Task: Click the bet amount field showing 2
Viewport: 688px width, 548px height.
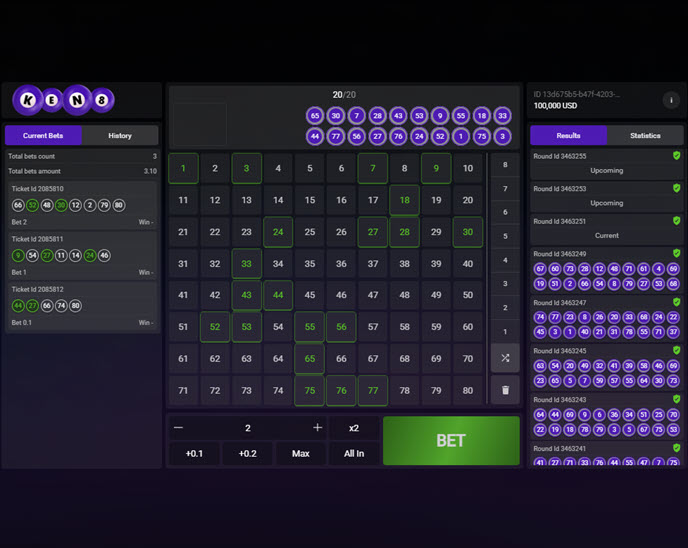Action: (x=248, y=428)
